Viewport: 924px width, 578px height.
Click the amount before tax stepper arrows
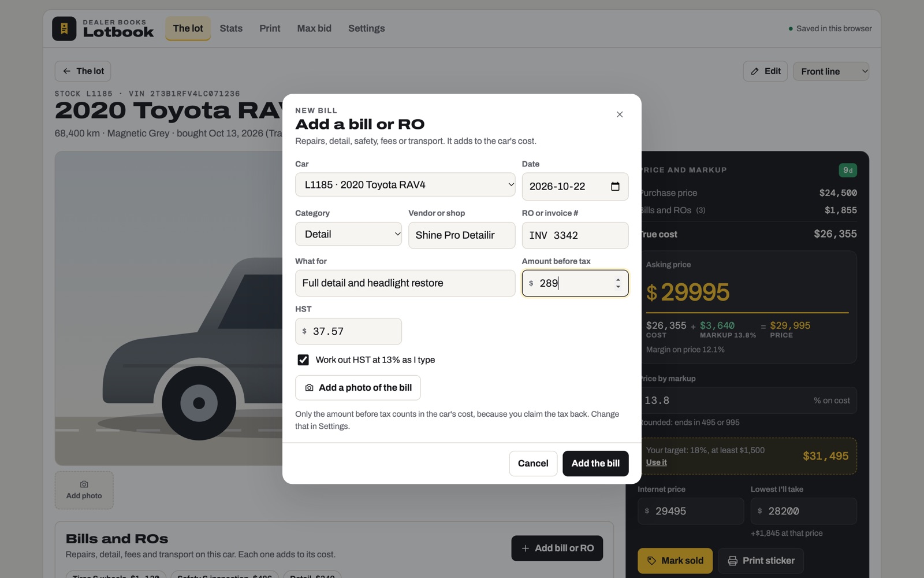click(x=618, y=283)
